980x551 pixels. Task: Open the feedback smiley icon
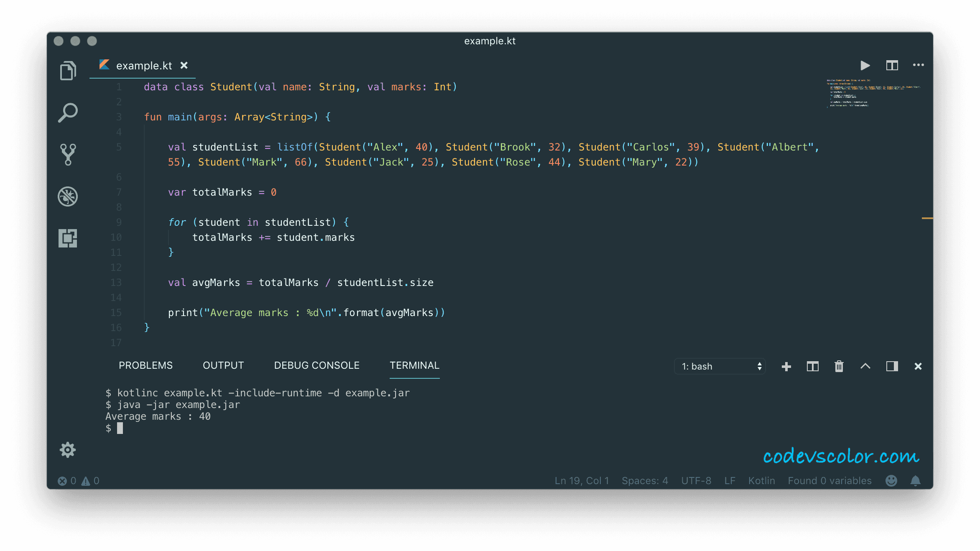(x=891, y=481)
